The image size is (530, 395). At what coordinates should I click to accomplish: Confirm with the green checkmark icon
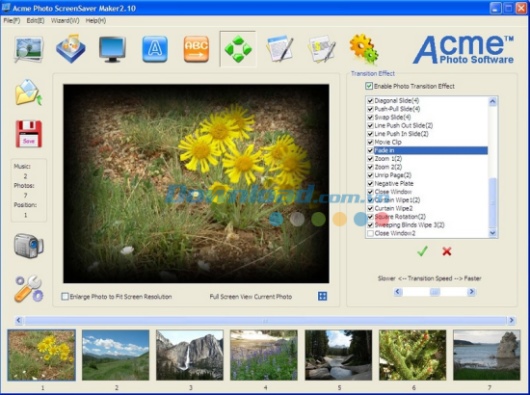[422, 251]
